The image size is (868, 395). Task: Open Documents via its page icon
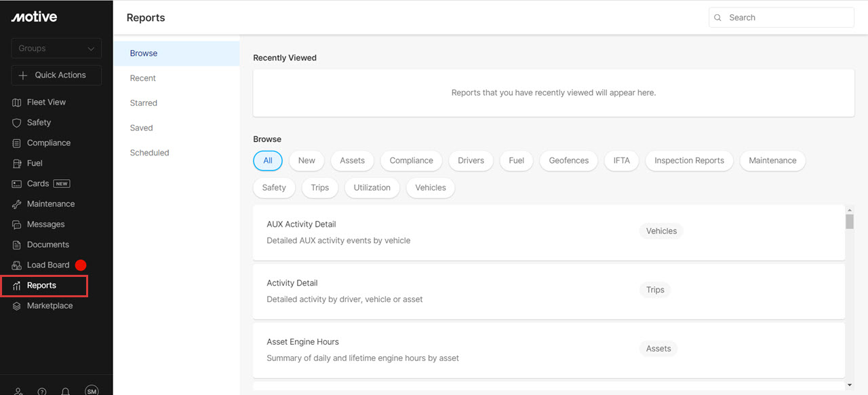[17, 245]
